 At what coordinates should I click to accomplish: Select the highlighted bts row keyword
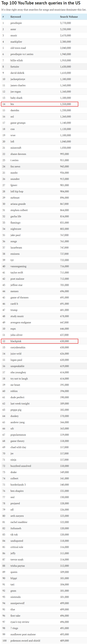[x=12, y=104]
